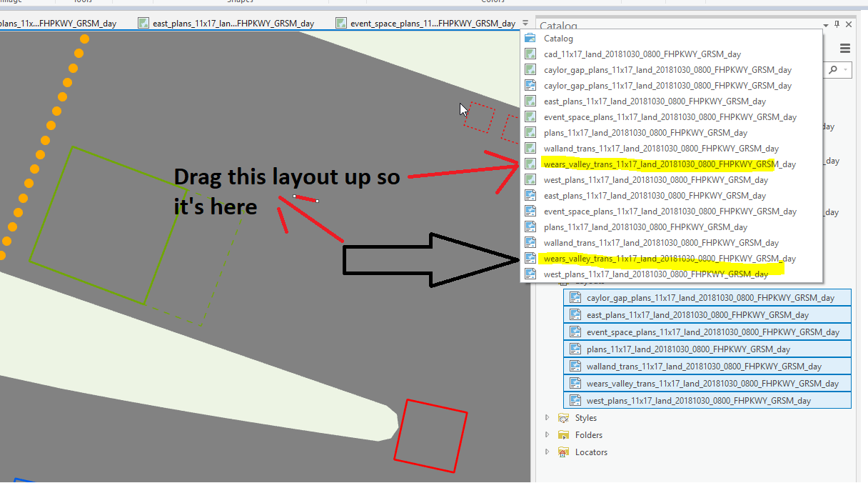Switch to the east_plans view tab
The image size is (868, 483).
pos(226,23)
